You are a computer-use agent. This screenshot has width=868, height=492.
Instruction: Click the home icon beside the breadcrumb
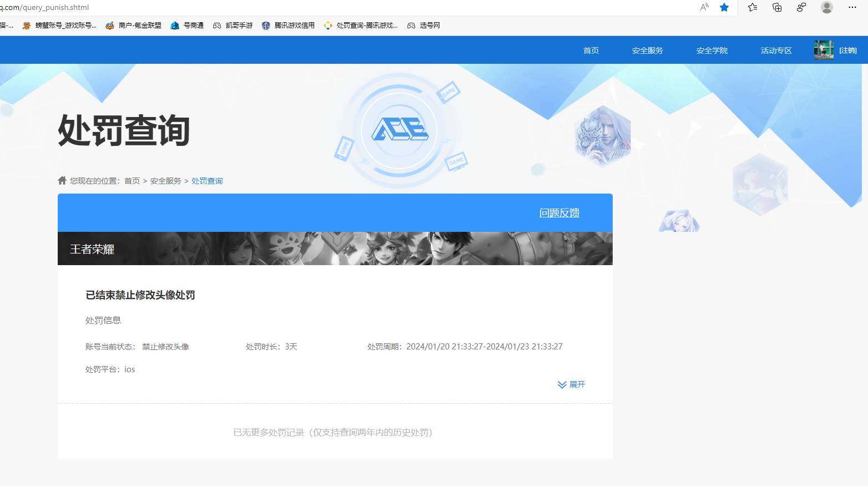[62, 180]
